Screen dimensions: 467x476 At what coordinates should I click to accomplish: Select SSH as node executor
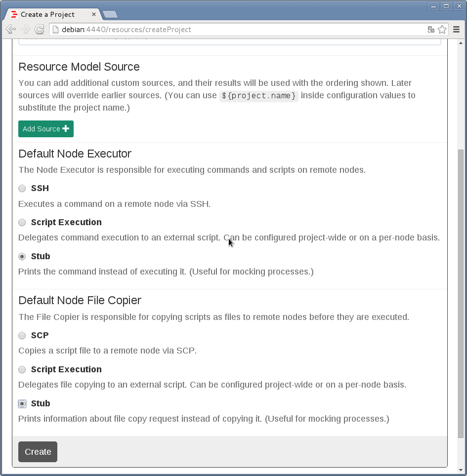click(22, 189)
